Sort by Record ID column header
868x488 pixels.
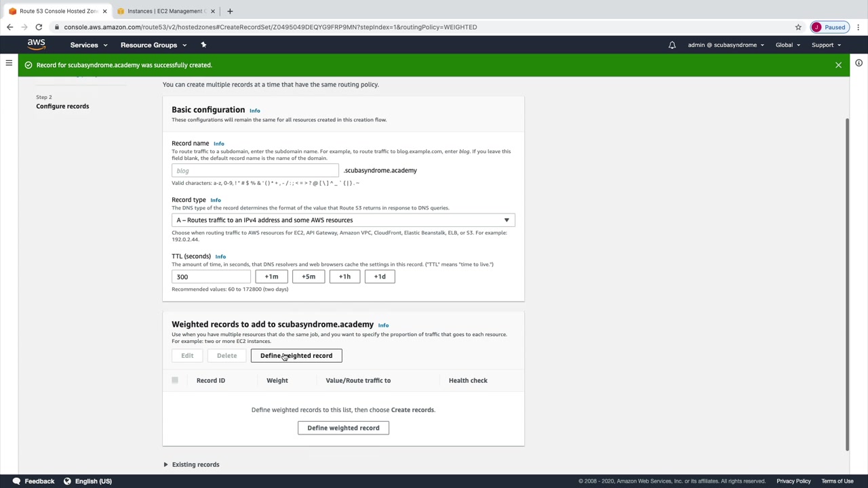[211, 380]
